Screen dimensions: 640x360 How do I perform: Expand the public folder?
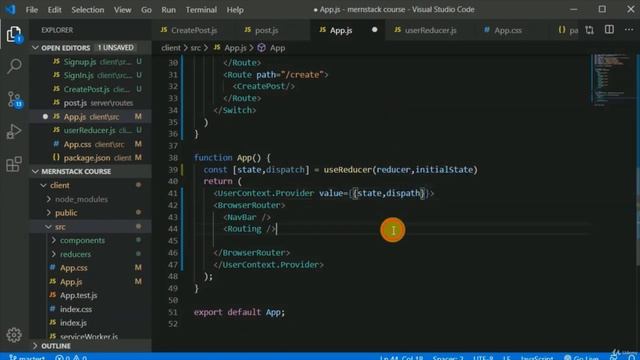tap(49, 213)
